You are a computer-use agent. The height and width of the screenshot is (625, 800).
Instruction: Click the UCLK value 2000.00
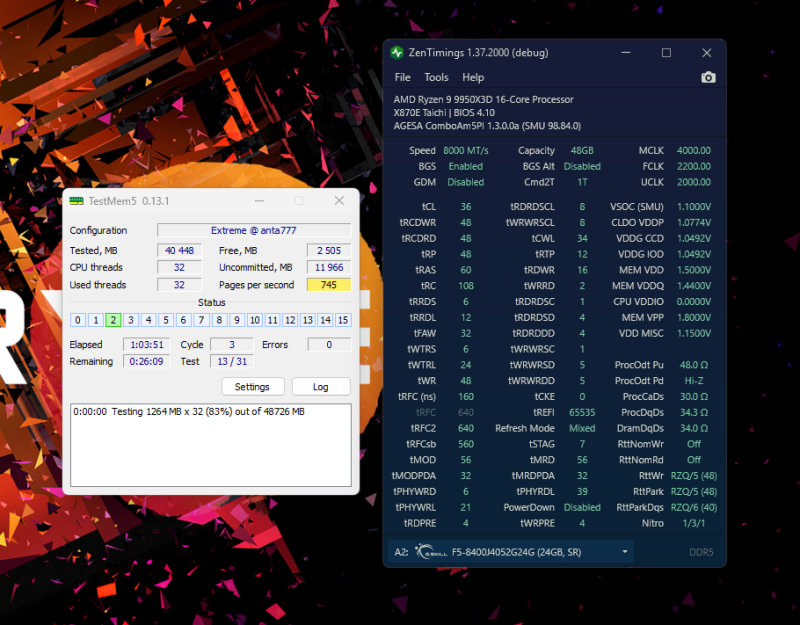click(x=693, y=182)
